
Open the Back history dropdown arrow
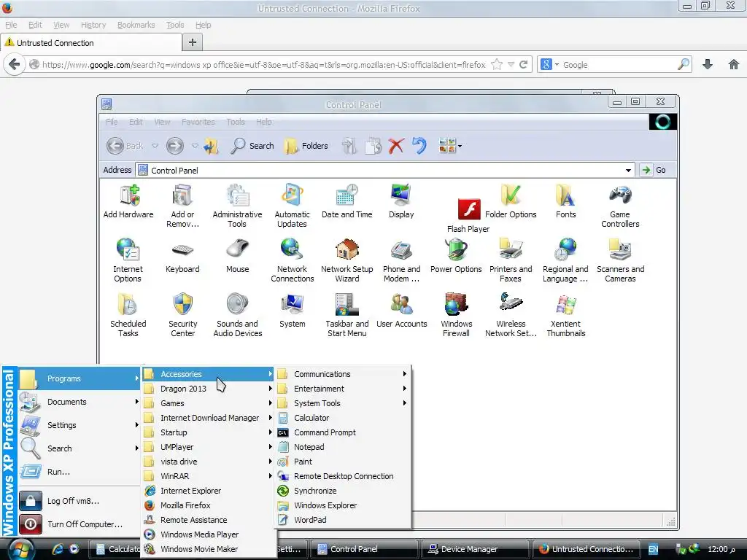(155, 146)
